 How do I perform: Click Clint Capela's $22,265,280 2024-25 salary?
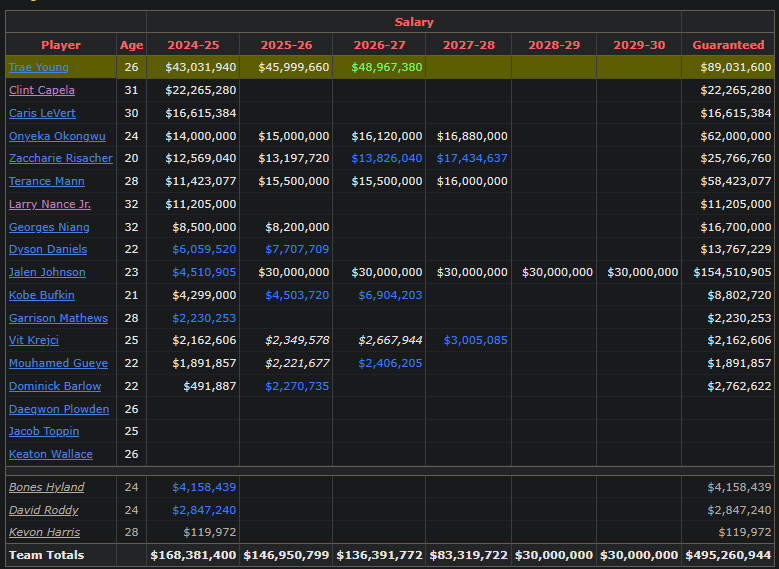pos(201,90)
